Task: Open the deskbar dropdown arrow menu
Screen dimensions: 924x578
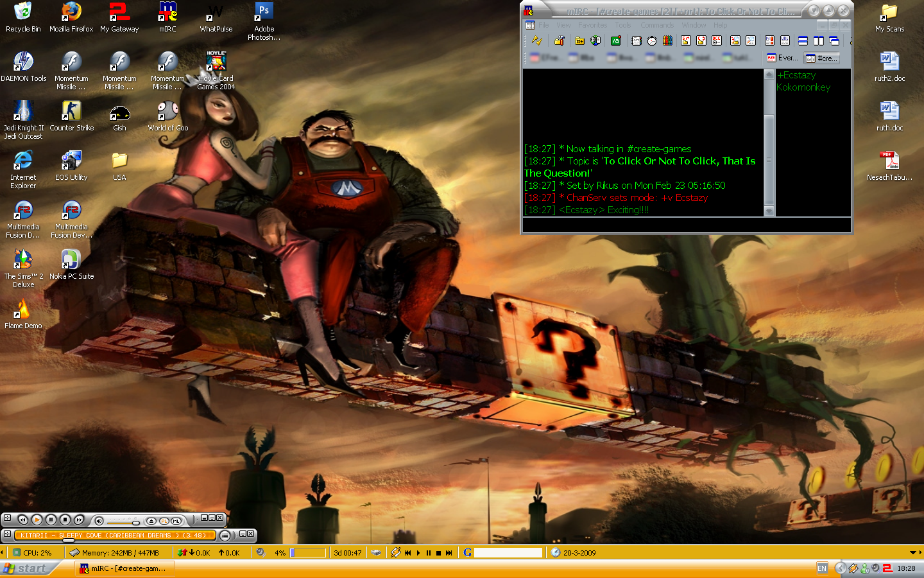Action: click(x=912, y=552)
